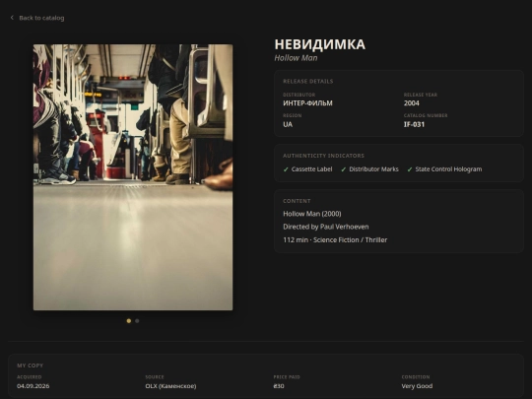Click source value 'OLX (Каменское)'

(x=170, y=386)
